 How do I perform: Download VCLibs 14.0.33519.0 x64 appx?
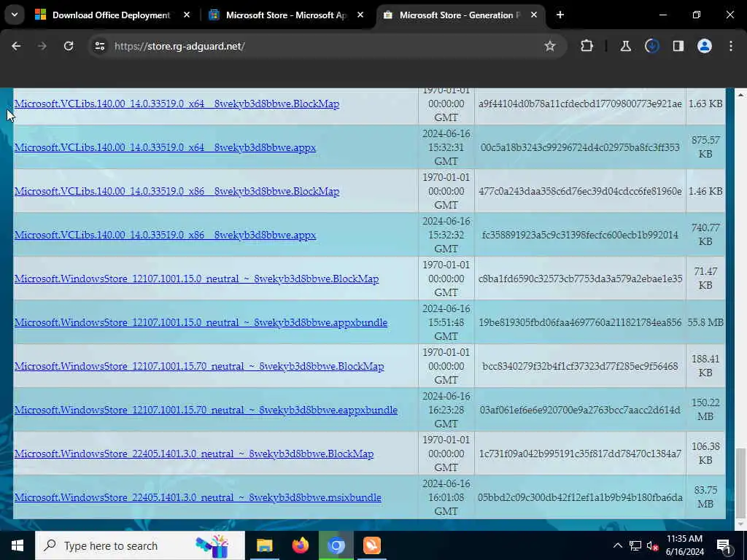[x=165, y=147]
